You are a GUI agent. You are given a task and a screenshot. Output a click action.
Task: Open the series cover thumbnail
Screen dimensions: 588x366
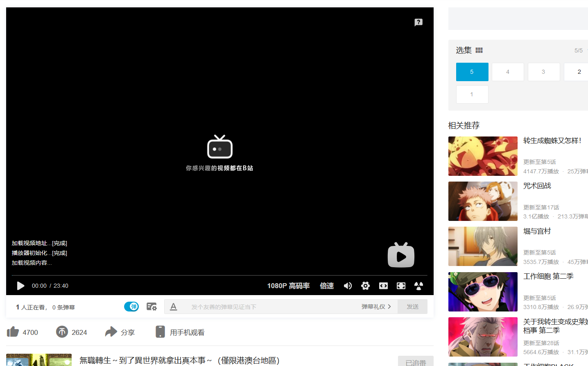click(39, 360)
